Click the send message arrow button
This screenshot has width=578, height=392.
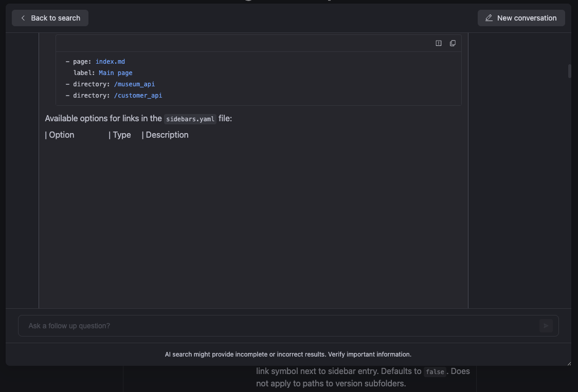(x=546, y=326)
